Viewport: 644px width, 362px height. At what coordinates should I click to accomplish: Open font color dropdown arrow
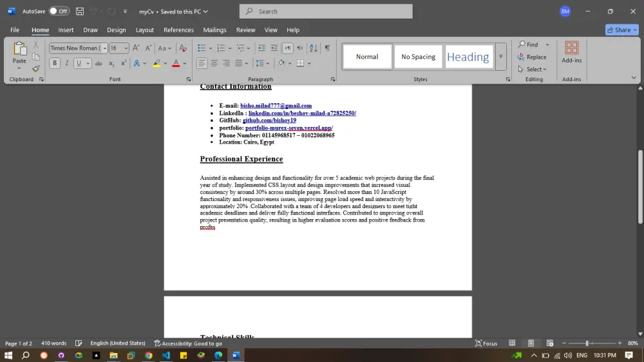(x=185, y=63)
